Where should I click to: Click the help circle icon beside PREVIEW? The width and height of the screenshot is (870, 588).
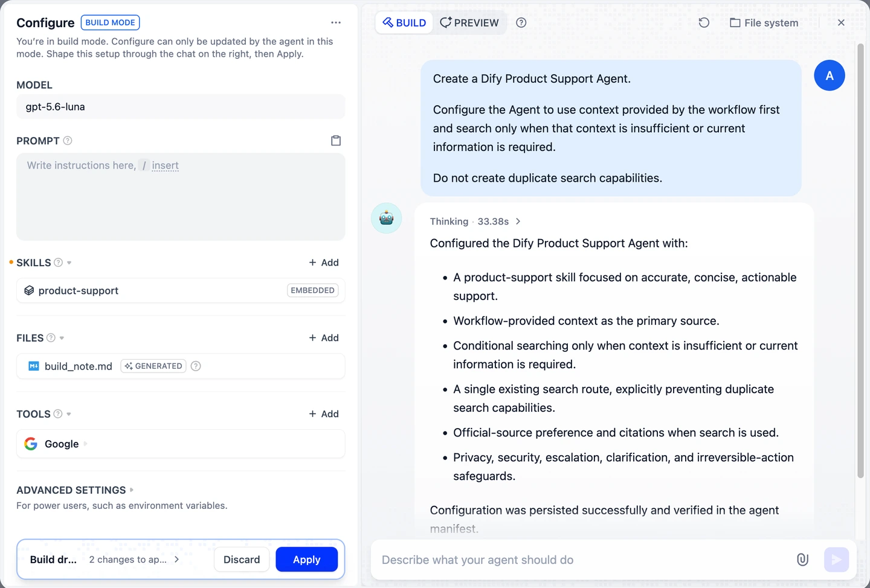pos(521,22)
